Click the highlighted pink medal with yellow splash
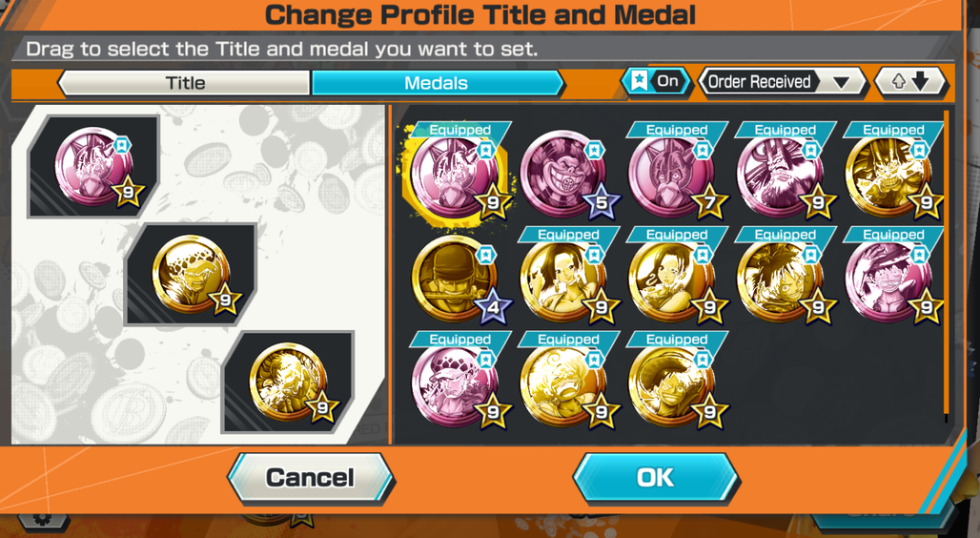 tap(455, 174)
